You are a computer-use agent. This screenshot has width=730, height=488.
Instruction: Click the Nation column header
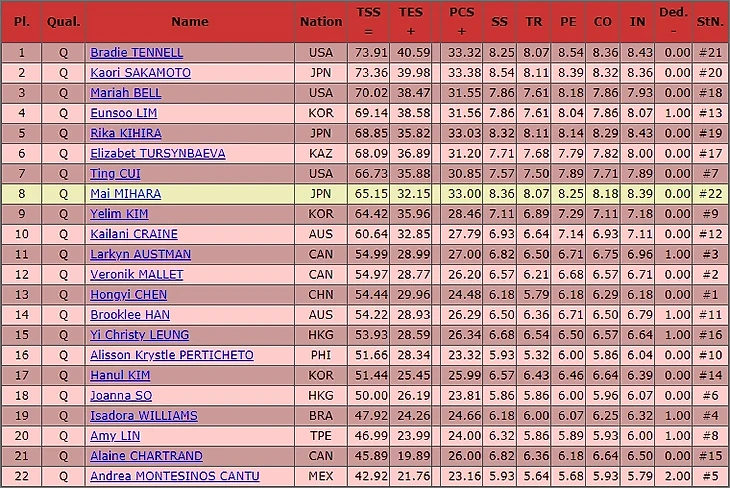(x=321, y=22)
